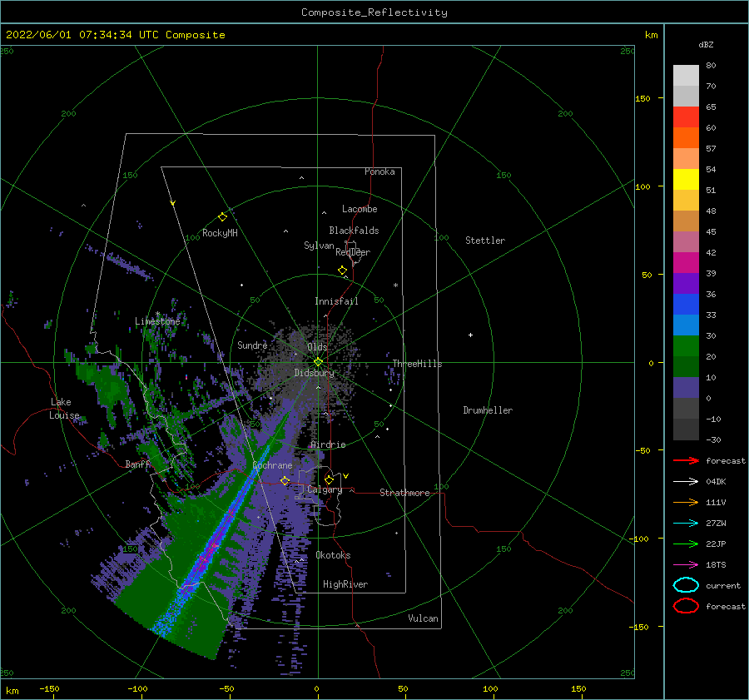The height and width of the screenshot is (700, 749).
Task: Click the slate purple 10–0 dBZ swatch
Action: [686, 388]
